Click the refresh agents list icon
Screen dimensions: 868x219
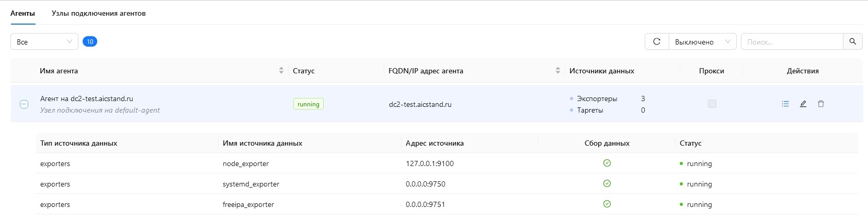(657, 41)
